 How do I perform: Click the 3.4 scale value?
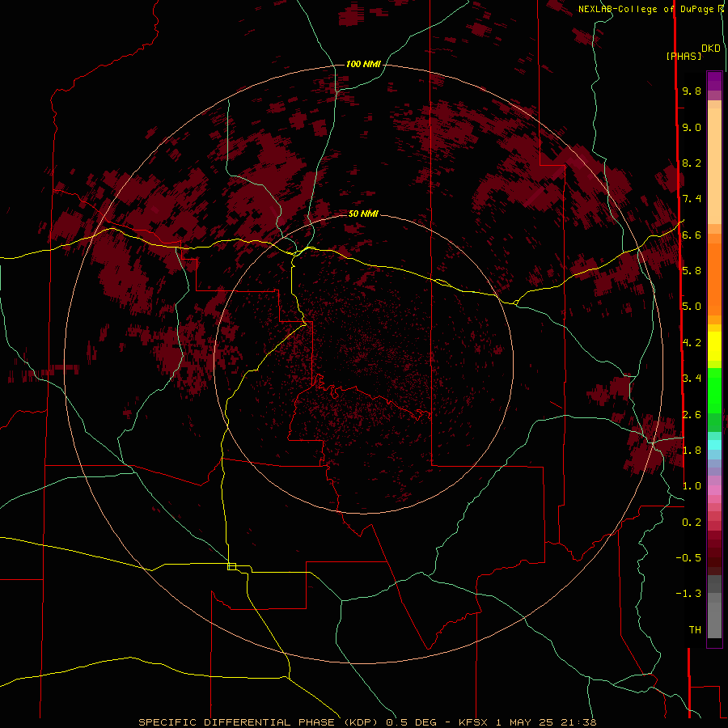click(x=692, y=379)
